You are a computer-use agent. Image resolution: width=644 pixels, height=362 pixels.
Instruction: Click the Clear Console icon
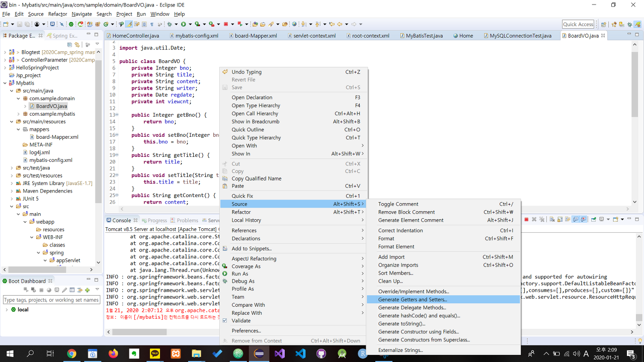552,220
